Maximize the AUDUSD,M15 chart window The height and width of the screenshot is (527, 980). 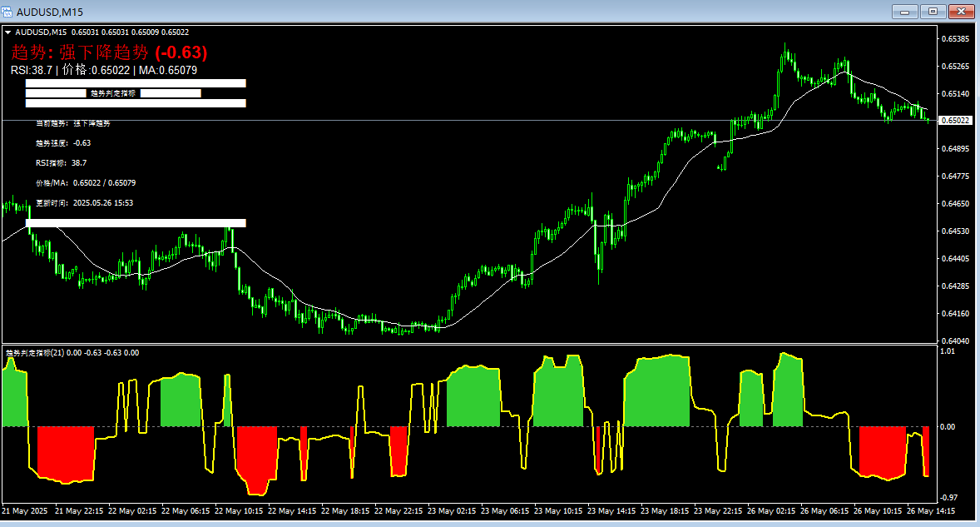(x=933, y=12)
